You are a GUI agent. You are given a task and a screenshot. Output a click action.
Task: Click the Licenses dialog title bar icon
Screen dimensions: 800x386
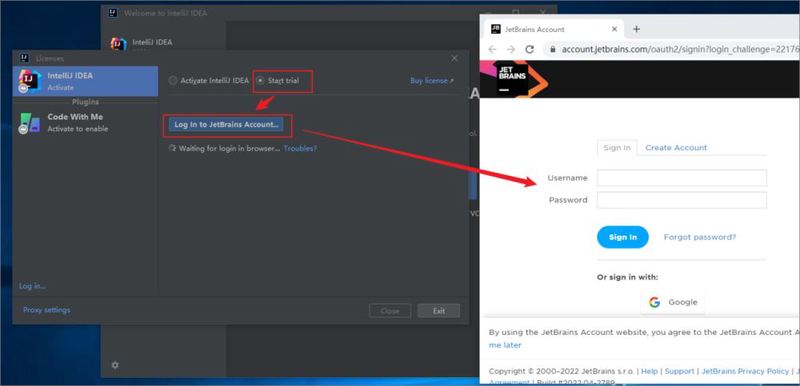click(x=23, y=58)
